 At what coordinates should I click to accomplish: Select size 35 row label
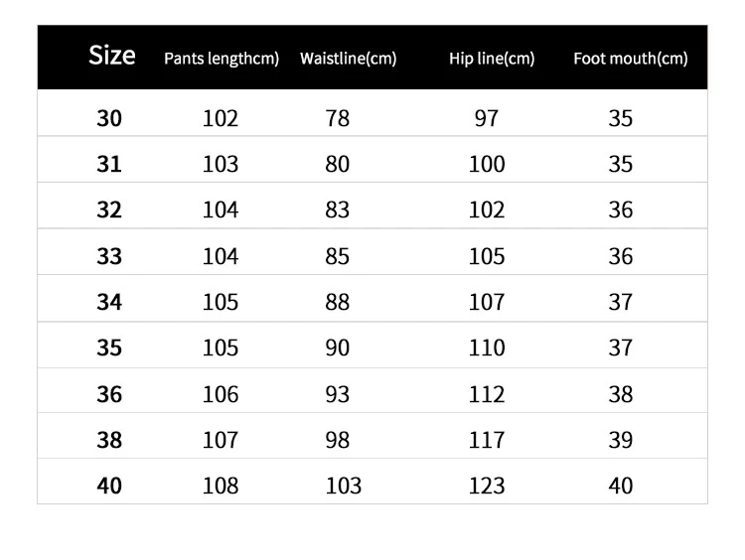[x=109, y=348]
